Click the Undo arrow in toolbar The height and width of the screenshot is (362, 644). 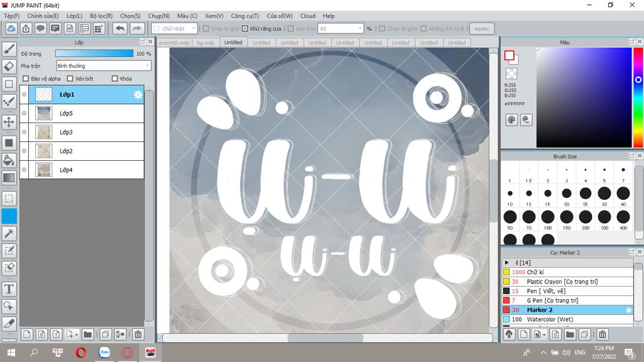[x=120, y=28]
